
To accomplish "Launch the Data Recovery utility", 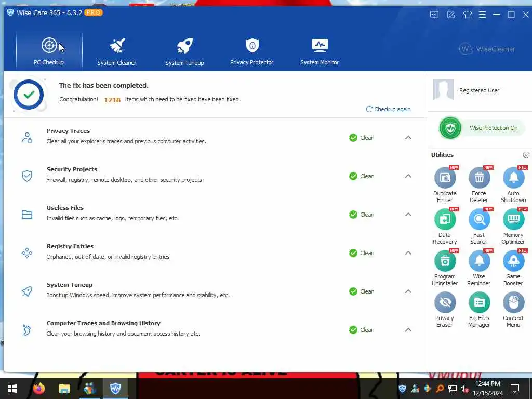I will pyautogui.click(x=445, y=227).
